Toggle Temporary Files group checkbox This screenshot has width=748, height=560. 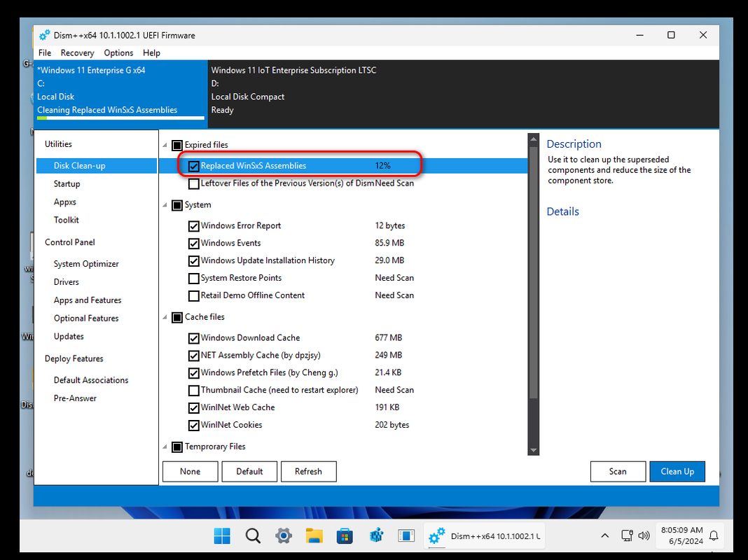click(x=177, y=447)
